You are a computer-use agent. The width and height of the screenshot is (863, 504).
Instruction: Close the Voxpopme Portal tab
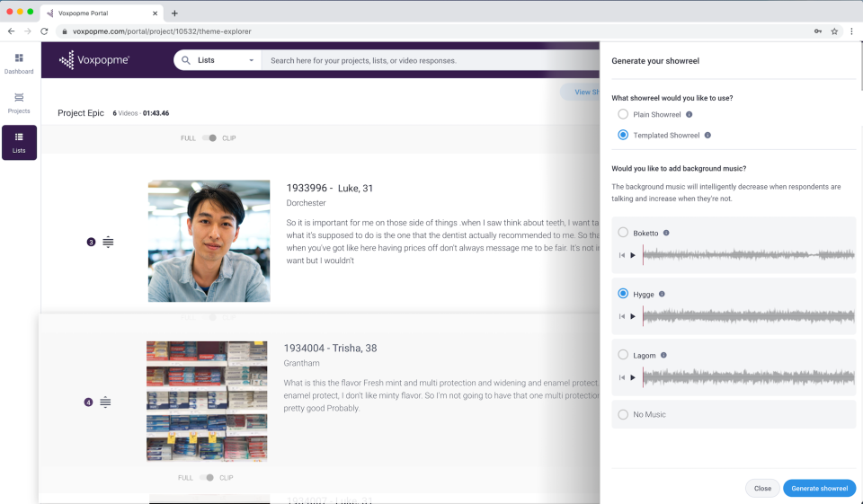(x=156, y=13)
